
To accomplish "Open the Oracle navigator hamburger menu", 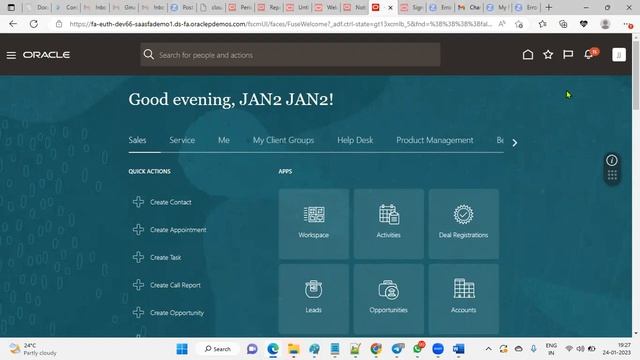I will (x=11, y=55).
